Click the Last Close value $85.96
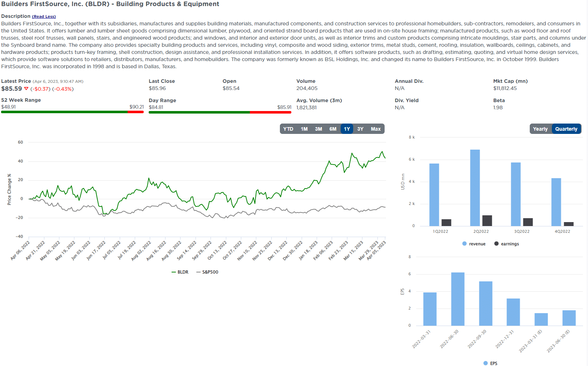The image size is (588, 366). coord(157,88)
